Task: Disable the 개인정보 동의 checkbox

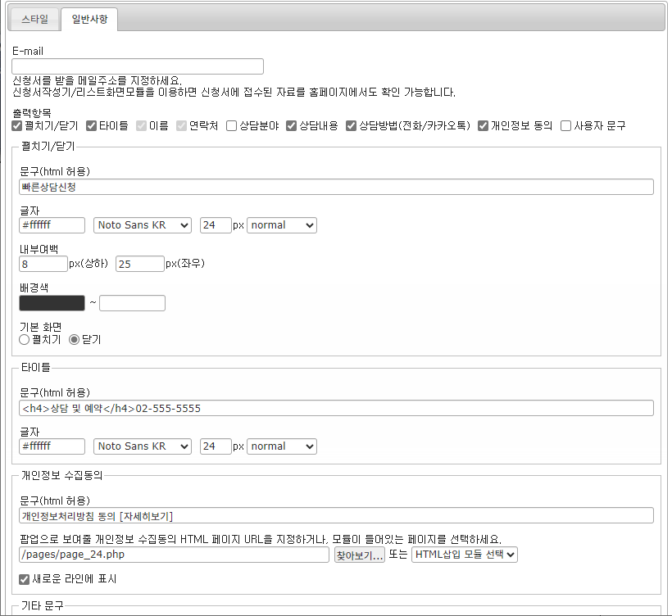Action: tap(484, 125)
